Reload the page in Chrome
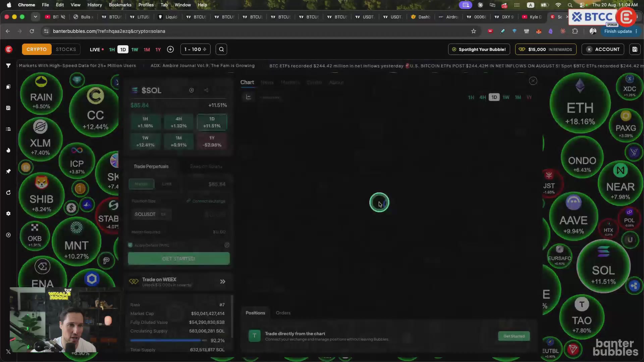This screenshot has height=362, width=644. click(32, 31)
